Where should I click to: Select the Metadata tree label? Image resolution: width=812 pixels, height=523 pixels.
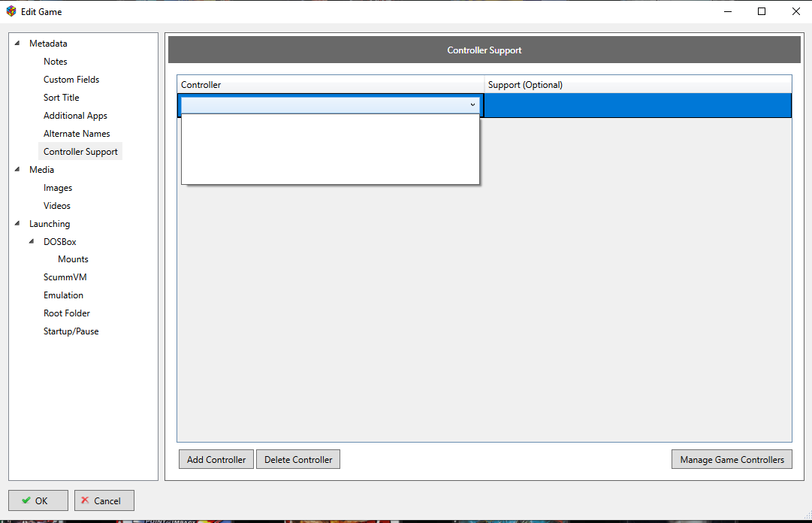click(x=48, y=44)
